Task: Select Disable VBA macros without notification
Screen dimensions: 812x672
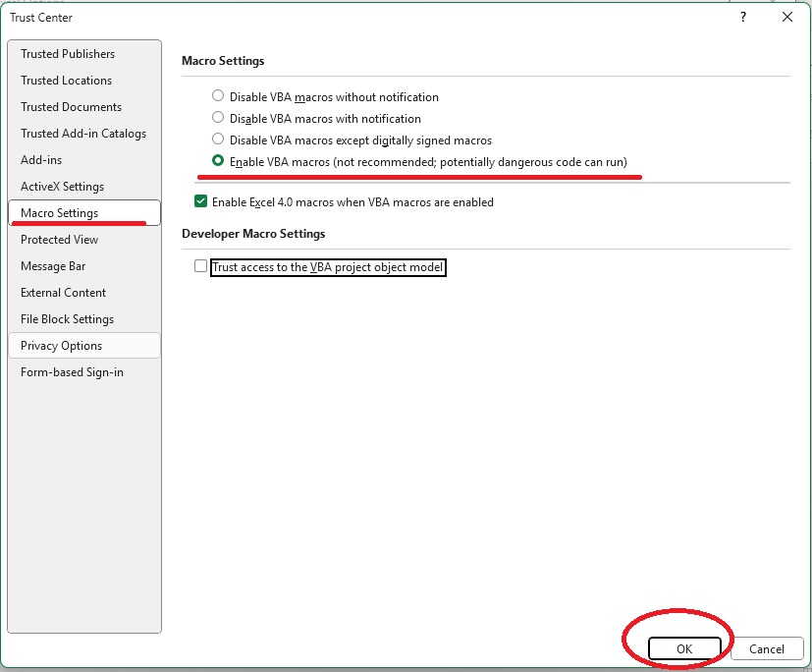Action: point(218,96)
